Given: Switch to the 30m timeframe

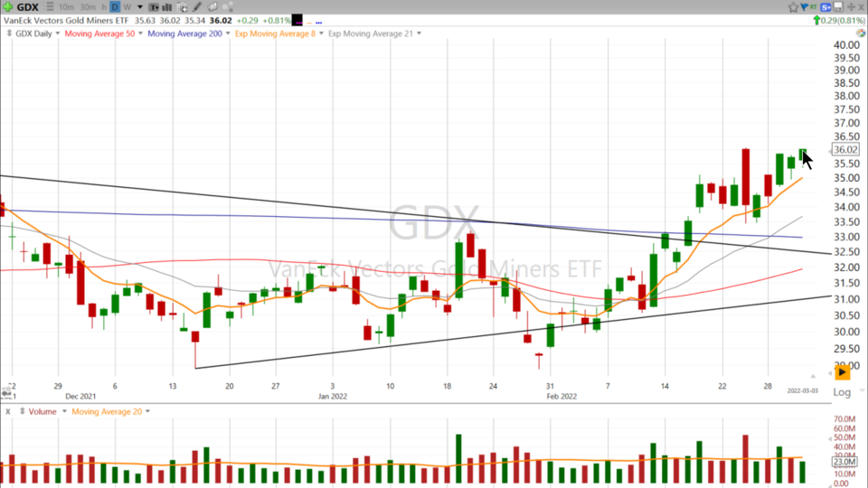Looking at the screenshot, I should point(88,7).
